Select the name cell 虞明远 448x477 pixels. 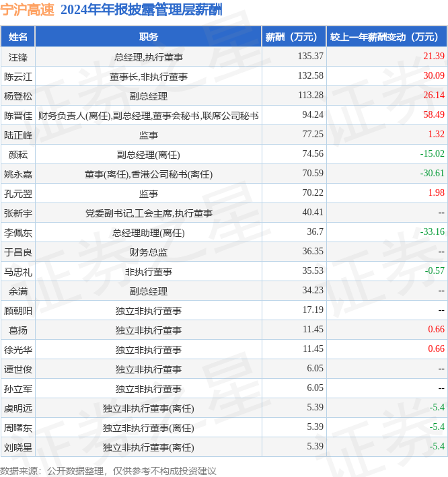[x=18, y=408]
